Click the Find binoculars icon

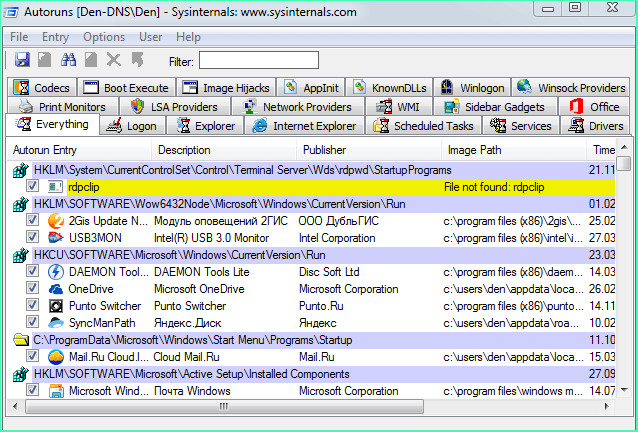coord(68,60)
